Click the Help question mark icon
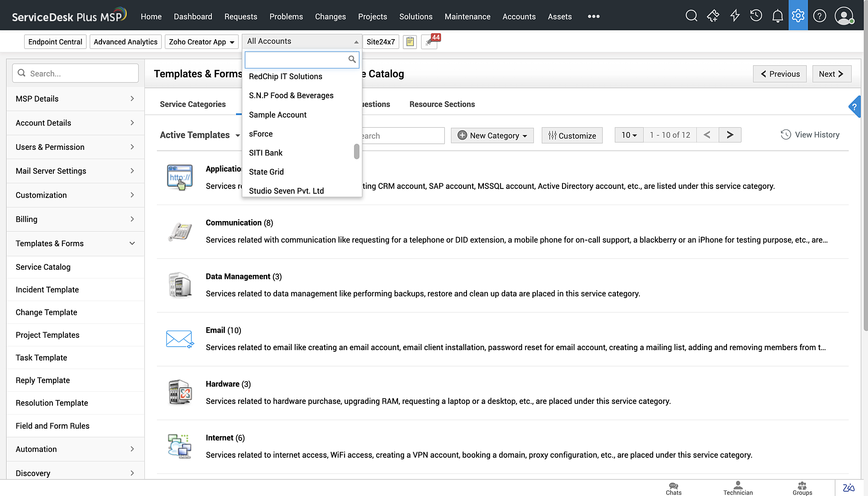Screen dimensions: 868x496 click(x=820, y=16)
